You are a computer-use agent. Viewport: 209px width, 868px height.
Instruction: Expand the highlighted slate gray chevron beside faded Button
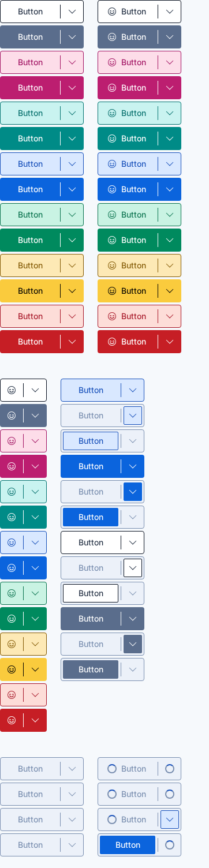133,644
